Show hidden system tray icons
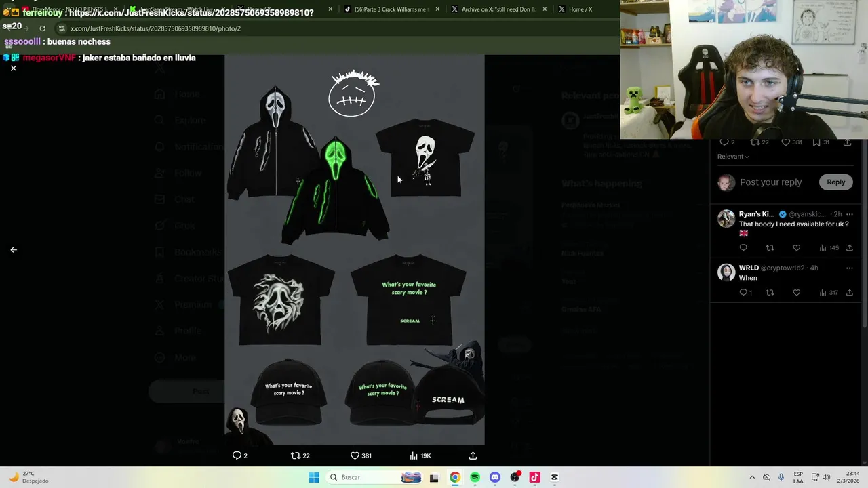This screenshot has width=868, height=488. (x=751, y=477)
